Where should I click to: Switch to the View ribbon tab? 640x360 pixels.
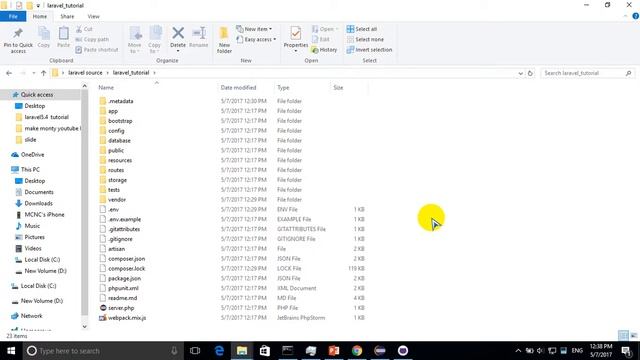click(93, 17)
